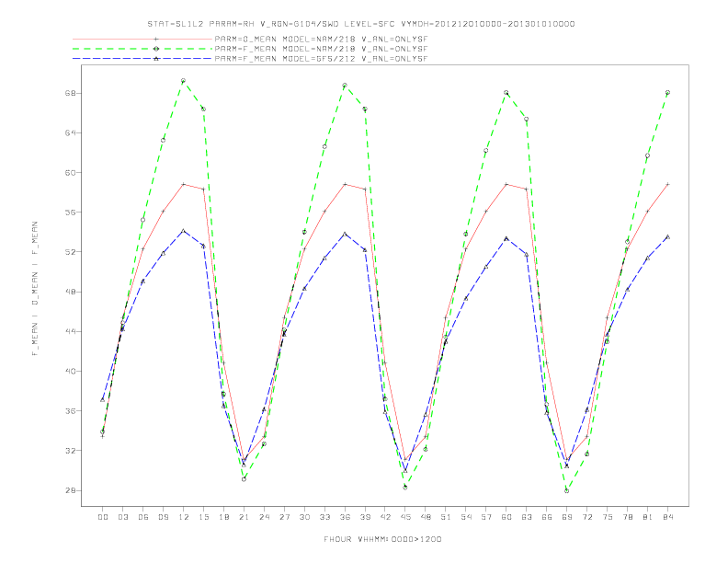The width and height of the screenshot is (728, 563).
Task: Click green circle data marker at hour 69 minimum
Action: [x=567, y=490]
